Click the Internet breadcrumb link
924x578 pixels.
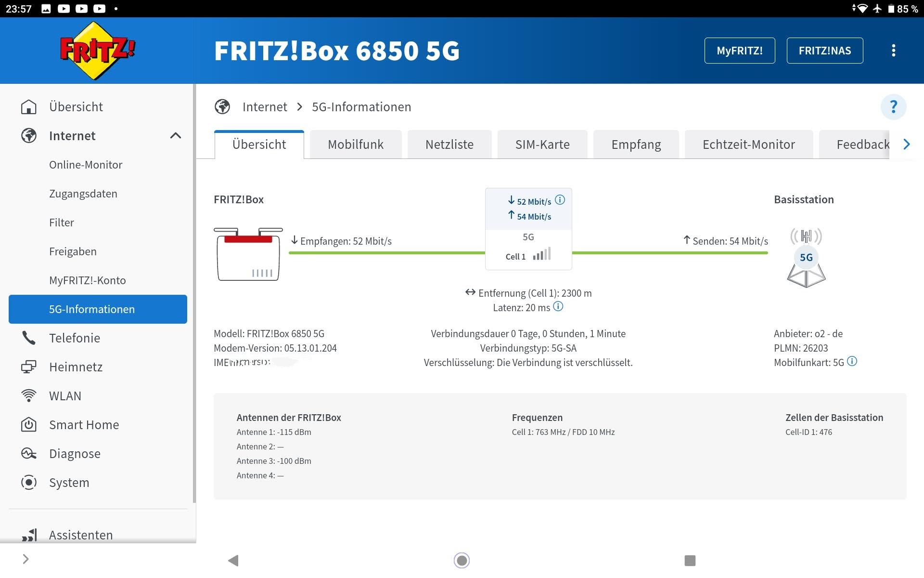click(x=265, y=107)
